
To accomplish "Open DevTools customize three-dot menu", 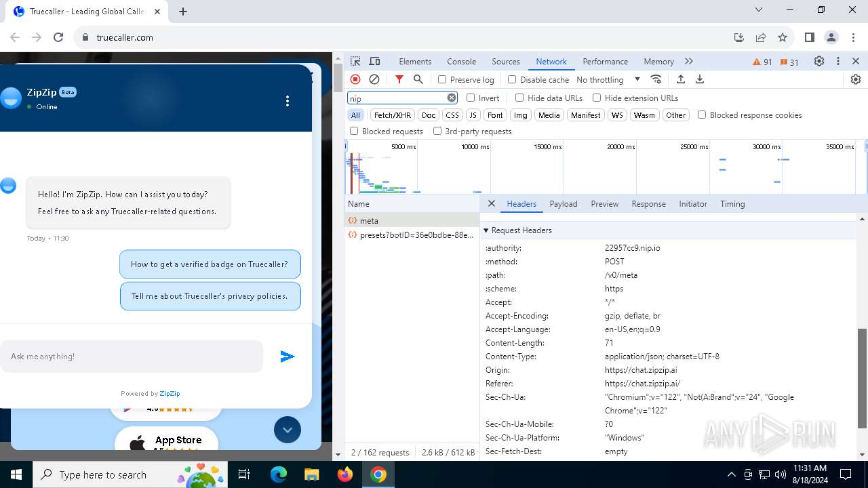I will 838,61.
